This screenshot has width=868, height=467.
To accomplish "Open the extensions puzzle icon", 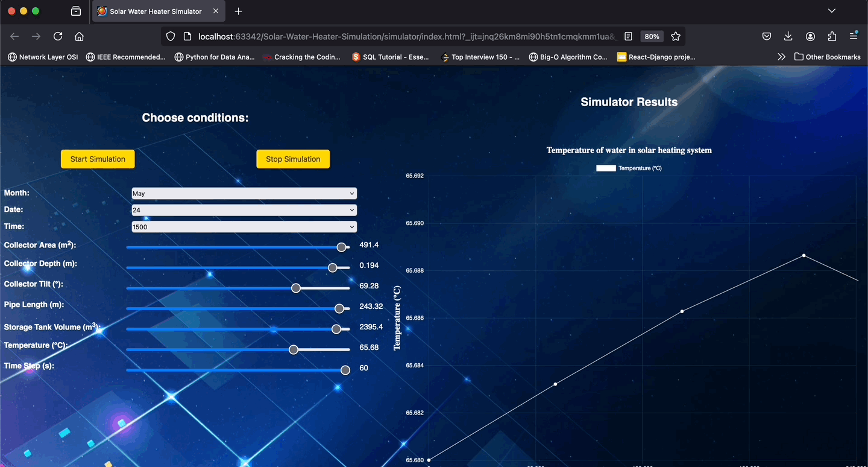I will tap(832, 36).
